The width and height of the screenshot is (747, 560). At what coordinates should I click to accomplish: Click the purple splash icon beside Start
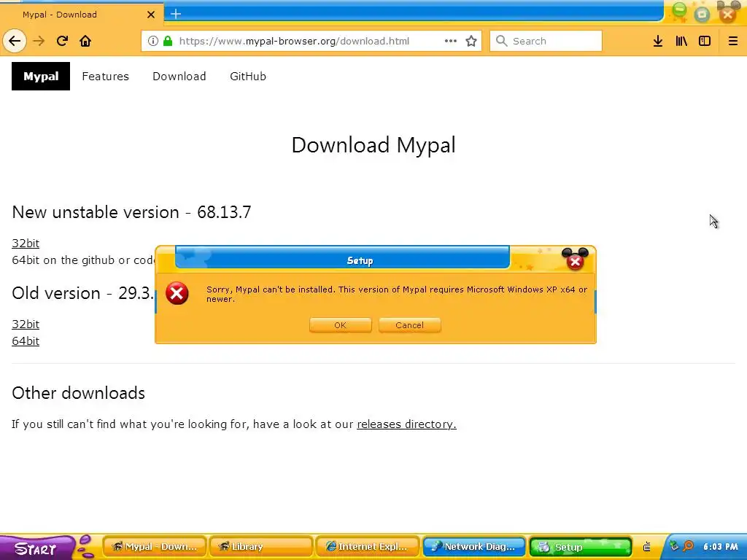point(86,546)
